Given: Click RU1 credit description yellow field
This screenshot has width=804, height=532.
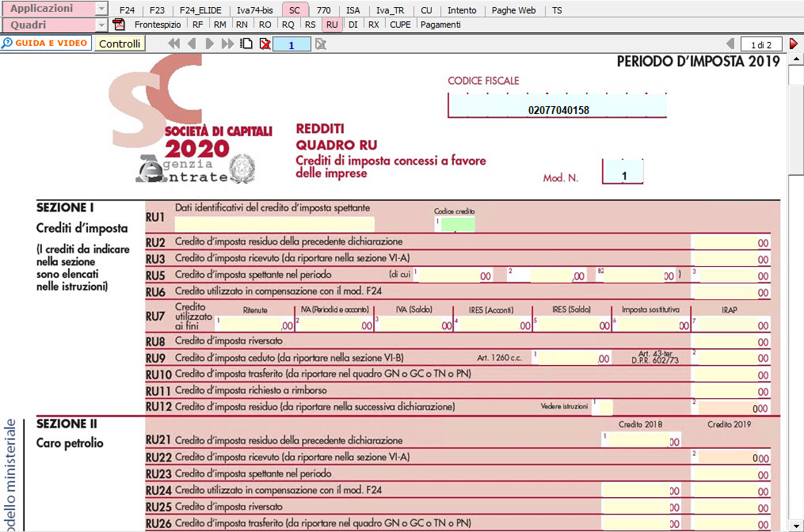Looking at the screenshot, I should [x=274, y=224].
